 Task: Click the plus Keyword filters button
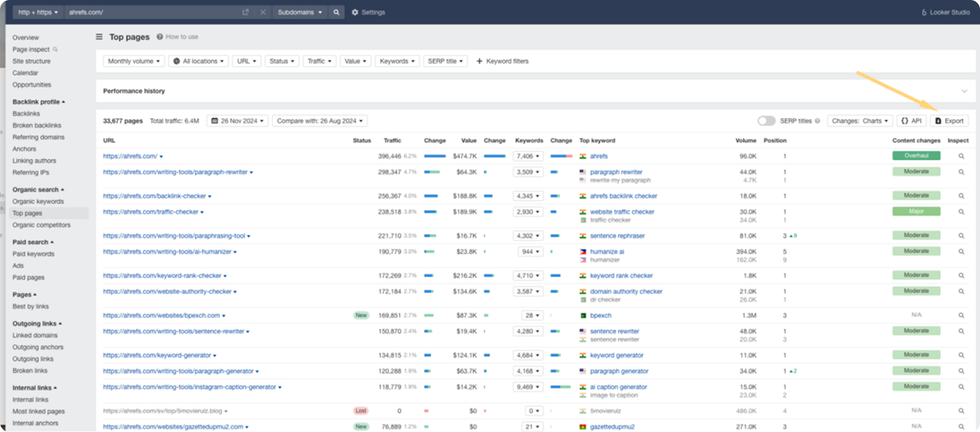pos(502,62)
